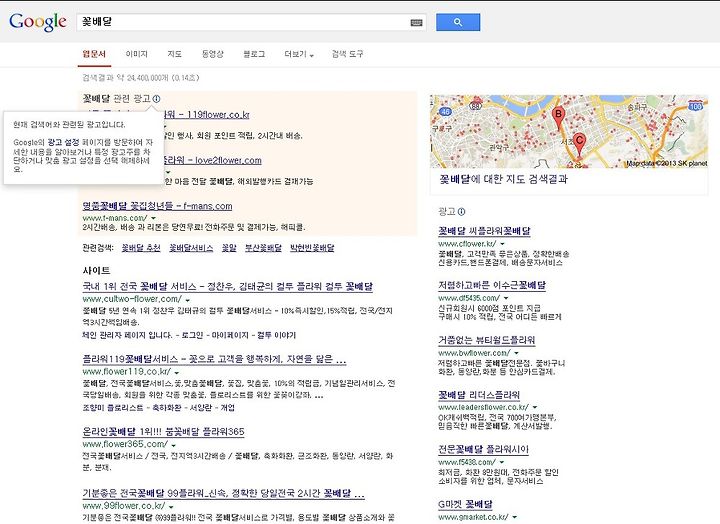Screen dimensions: 720x524
Task: Click the info icon beside right-column 광고
Action: [x=461, y=212]
